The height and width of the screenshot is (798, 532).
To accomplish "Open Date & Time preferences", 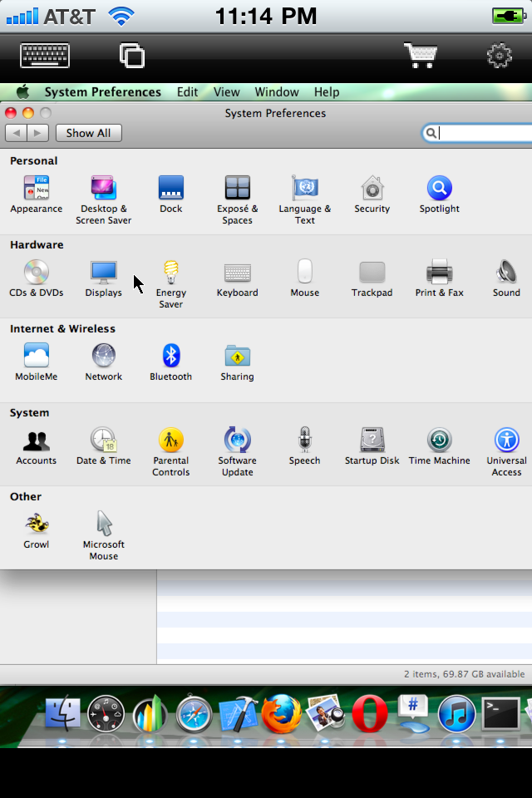I will [x=103, y=446].
